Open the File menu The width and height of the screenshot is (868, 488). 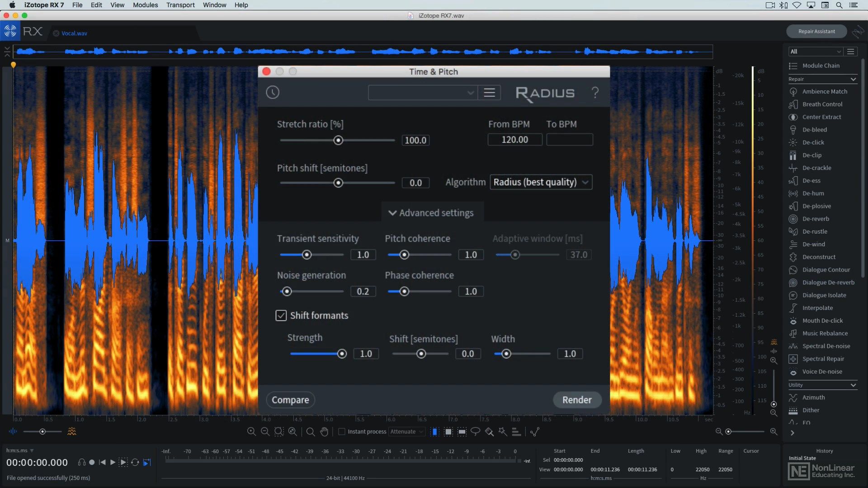point(77,5)
